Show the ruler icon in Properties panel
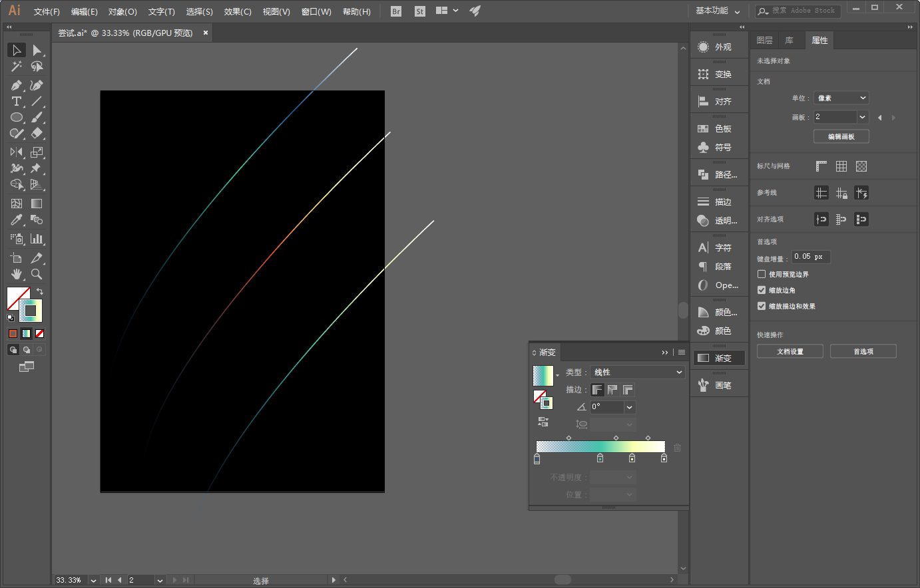This screenshot has width=920, height=588. pyautogui.click(x=821, y=166)
